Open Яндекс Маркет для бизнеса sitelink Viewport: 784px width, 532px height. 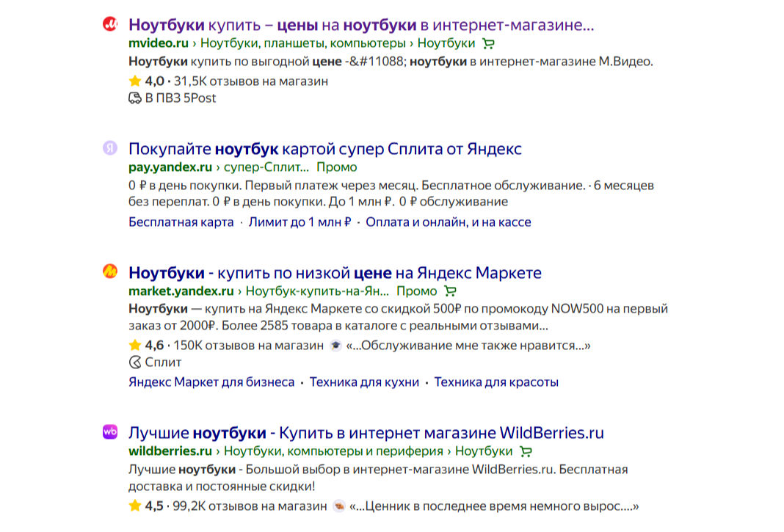coord(211,382)
